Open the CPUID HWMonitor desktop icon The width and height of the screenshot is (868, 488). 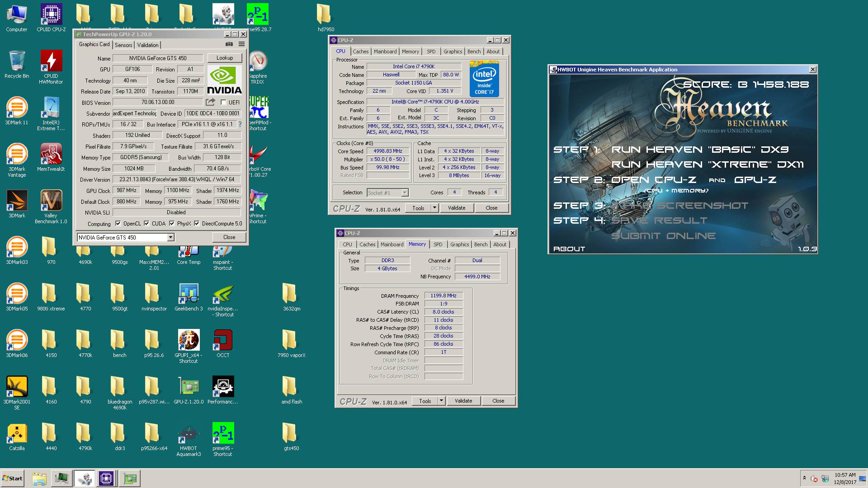pyautogui.click(x=51, y=67)
